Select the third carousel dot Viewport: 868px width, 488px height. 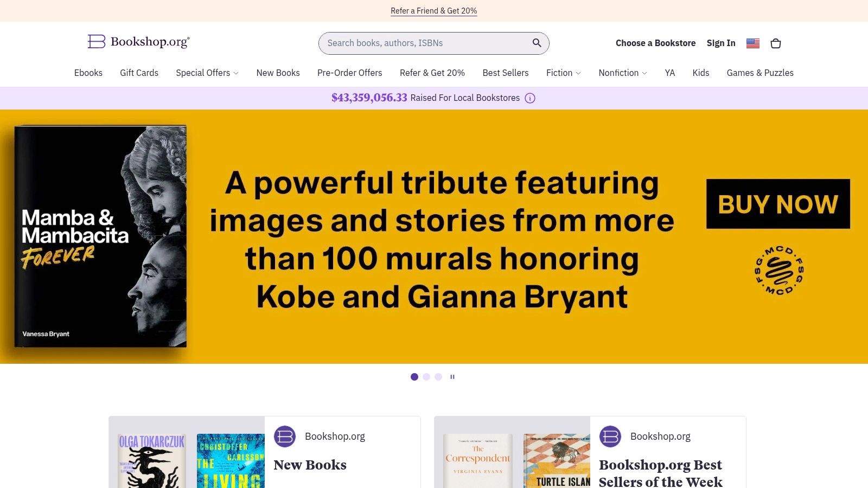438,376
